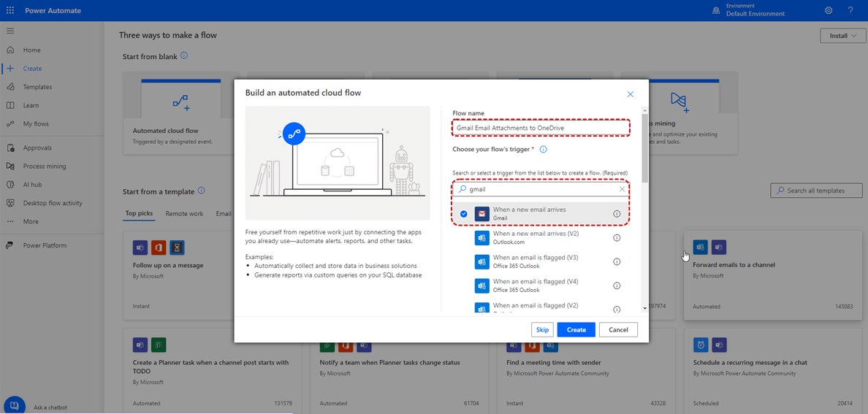Clear the gmail trigger search text
This screenshot has height=414, width=868.
click(622, 189)
